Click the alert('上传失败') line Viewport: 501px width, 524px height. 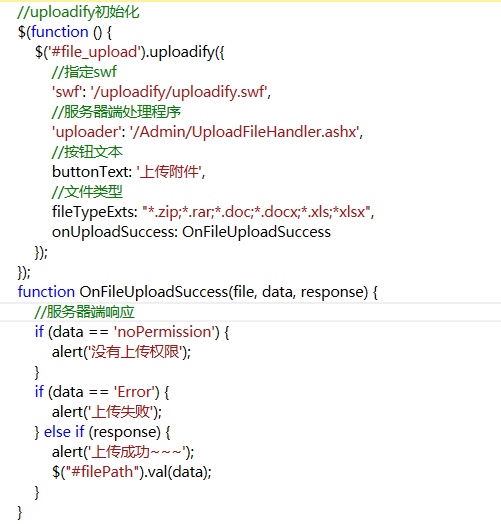tap(107, 412)
